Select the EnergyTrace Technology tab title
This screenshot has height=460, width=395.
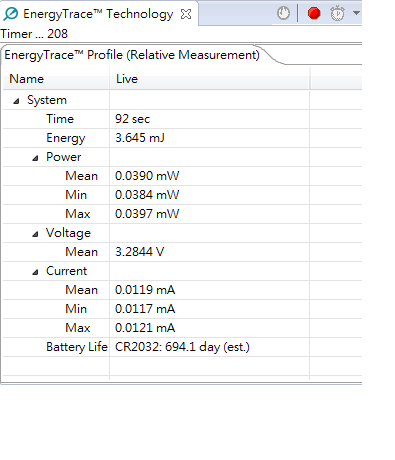click(x=98, y=14)
